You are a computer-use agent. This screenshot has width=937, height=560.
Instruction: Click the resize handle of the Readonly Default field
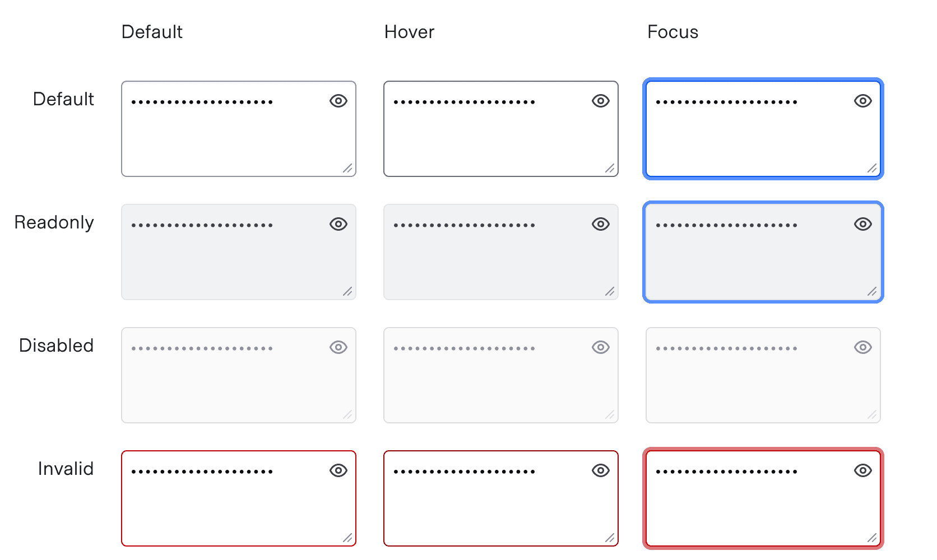pyautogui.click(x=349, y=290)
